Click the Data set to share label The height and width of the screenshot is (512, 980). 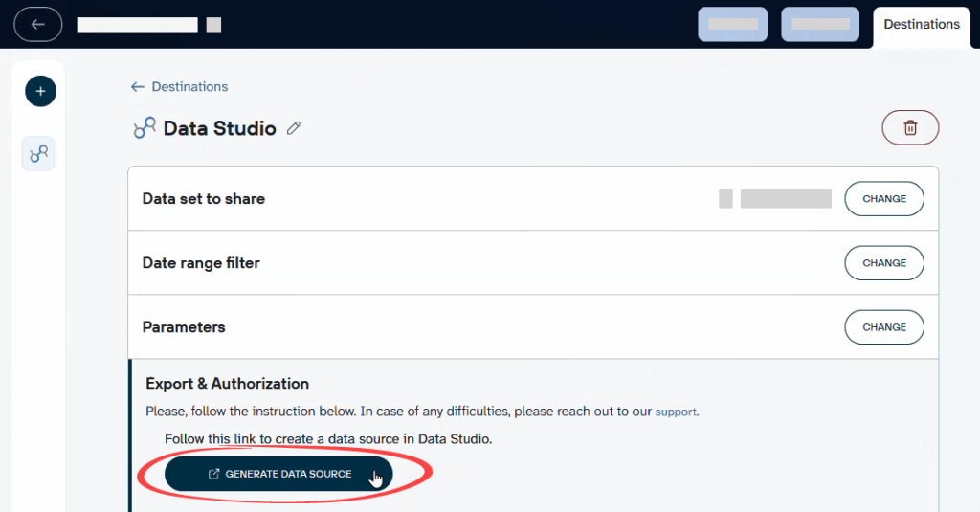(204, 199)
